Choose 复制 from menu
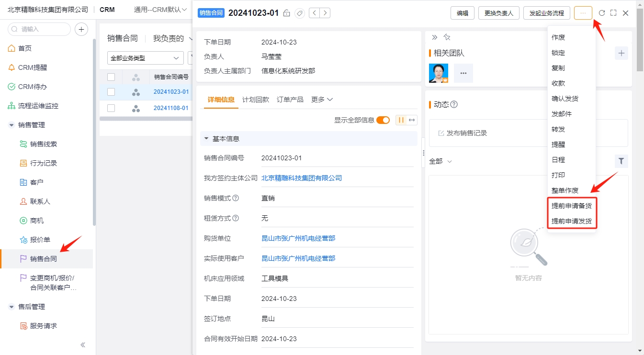This screenshot has width=644, height=355. pyautogui.click(x=572, y=68)
